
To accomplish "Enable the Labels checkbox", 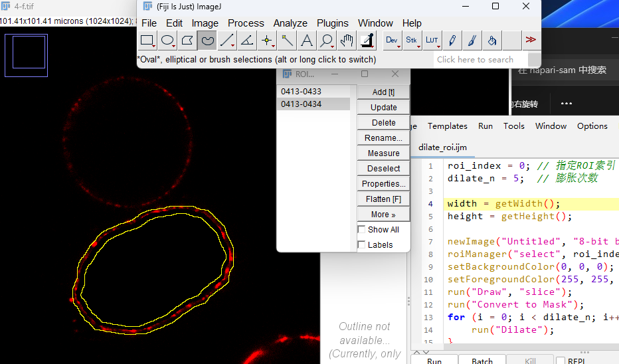I will coord(361,245).
